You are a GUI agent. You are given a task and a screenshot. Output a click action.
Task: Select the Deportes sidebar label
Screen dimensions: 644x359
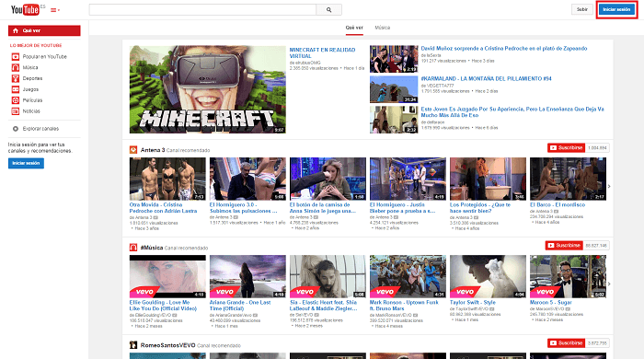pyautogui.click(x=32, y=78)
